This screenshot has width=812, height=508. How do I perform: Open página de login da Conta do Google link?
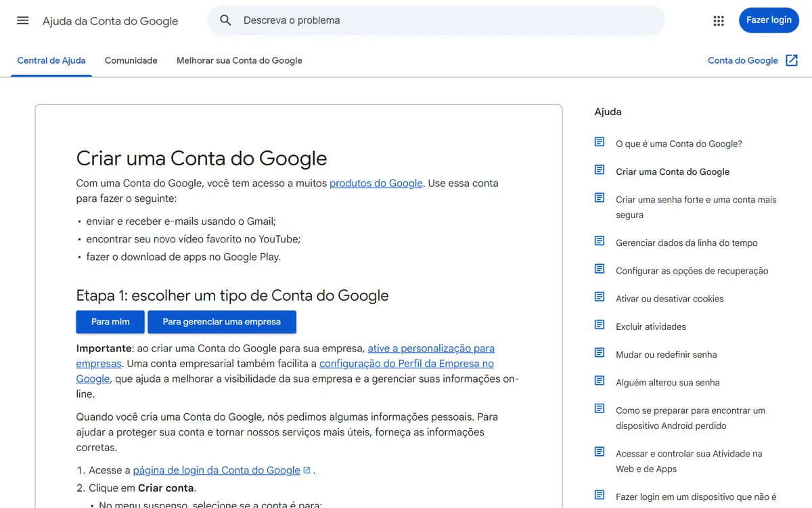pos(217,470)
